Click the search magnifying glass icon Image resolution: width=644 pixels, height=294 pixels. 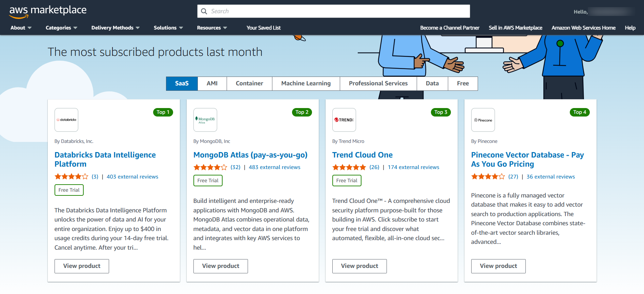(204, 11)
